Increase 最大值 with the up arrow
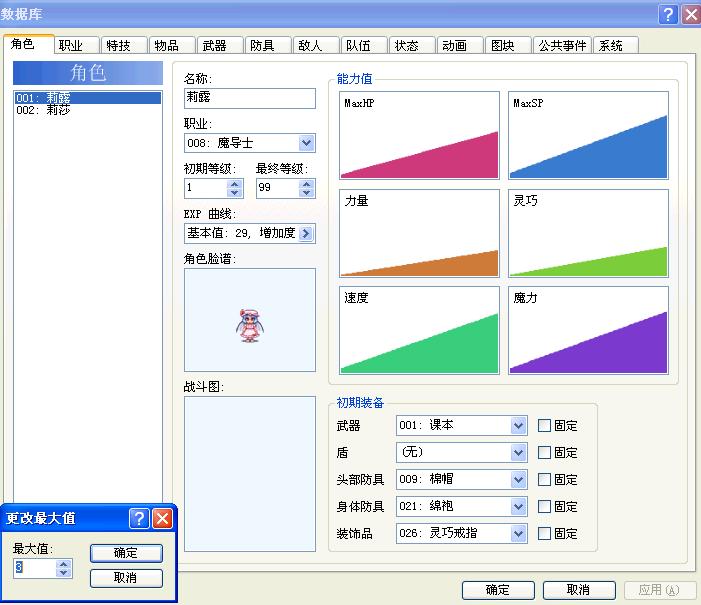701x605 pixels. (x=63, y=564)
